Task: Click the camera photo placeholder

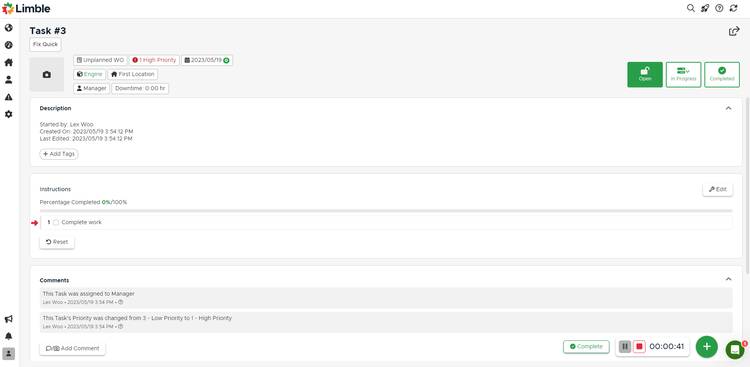Action: pos(47,75)
